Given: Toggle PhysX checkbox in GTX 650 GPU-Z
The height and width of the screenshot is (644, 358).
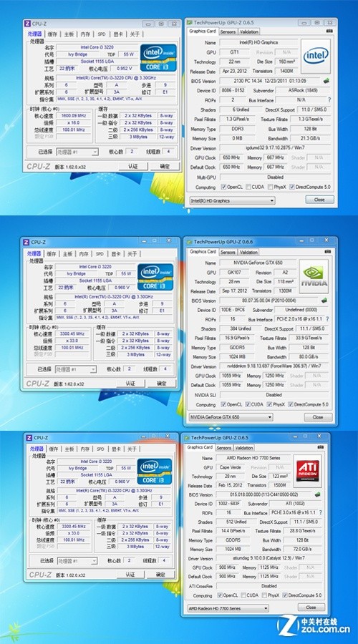Looking at the screenshot, I should click(270, 404).
